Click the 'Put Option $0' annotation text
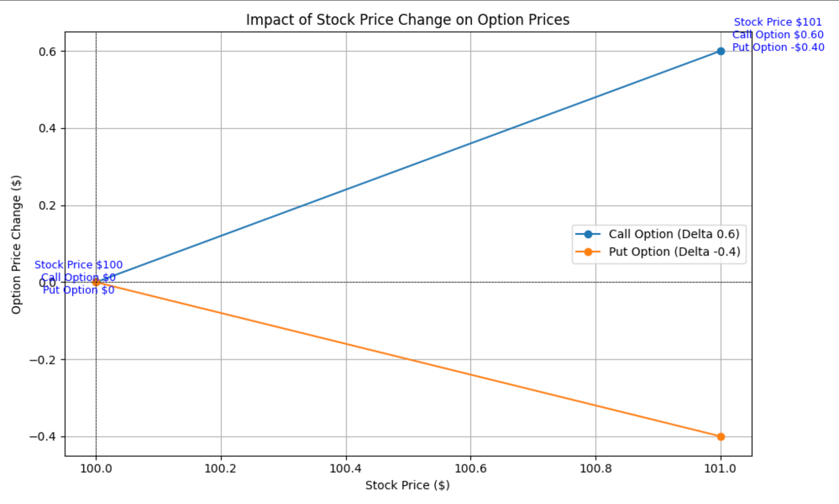The height and width of the screenshot is (504, 839). point(78,290)
